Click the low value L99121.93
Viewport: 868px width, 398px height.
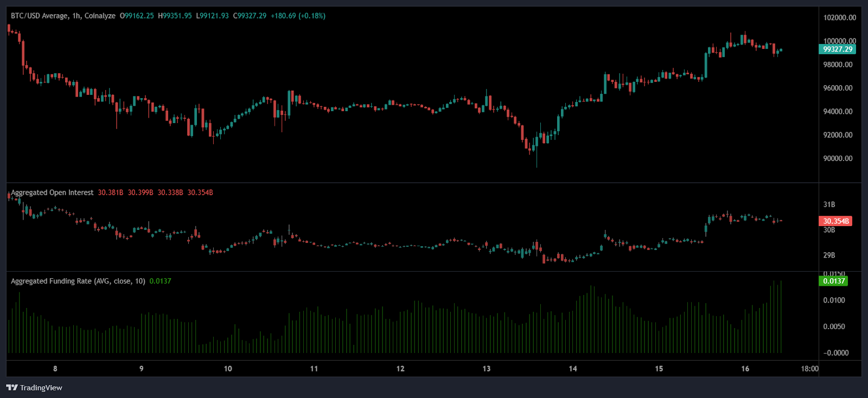[212, 16]
